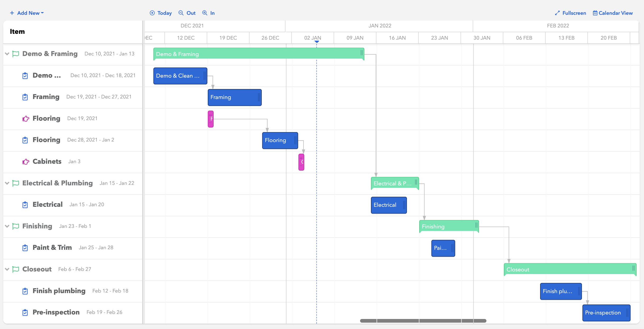Collapse the Demo & Framing group
This screenshot has width=644, height=329.
pyautogui.click(x=7, y=54)
